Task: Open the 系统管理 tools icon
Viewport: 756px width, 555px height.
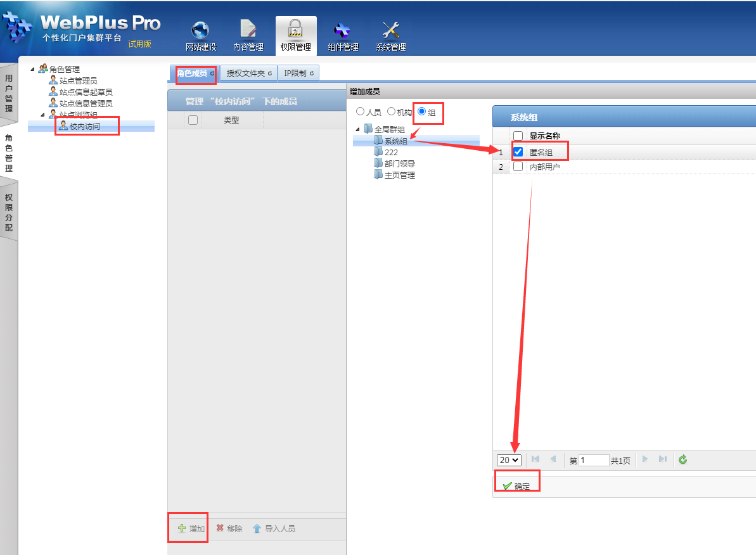Action: pyautogui.click(x=390, y=30)
